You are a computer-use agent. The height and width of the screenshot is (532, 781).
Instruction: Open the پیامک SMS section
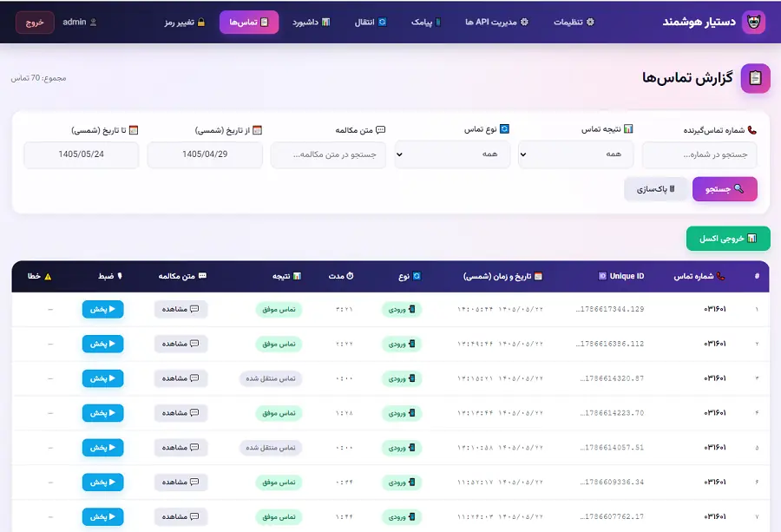426,22
